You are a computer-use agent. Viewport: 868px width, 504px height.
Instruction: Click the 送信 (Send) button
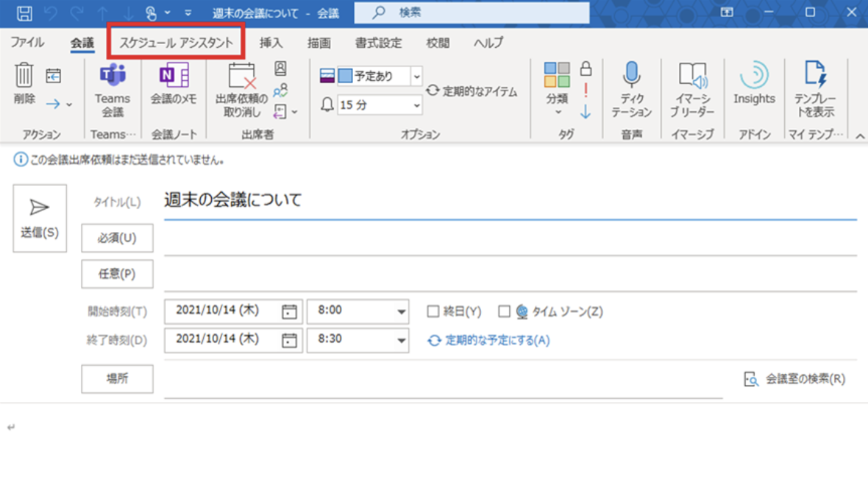[40, 218]
